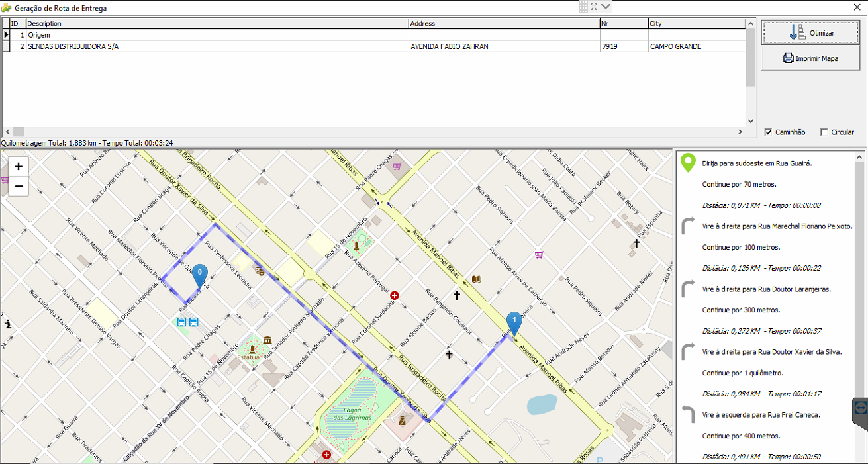Click 'Continue por 1 quilômetro' text
The width and height of the screenshot is (868, 464).
(x=744, y=373)
